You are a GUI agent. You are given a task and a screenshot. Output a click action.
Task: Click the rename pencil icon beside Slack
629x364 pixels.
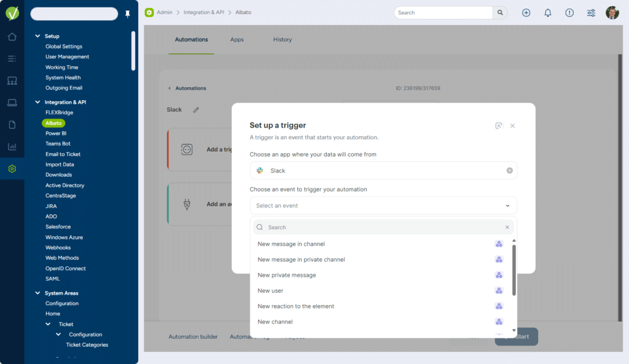coord(197,110)
